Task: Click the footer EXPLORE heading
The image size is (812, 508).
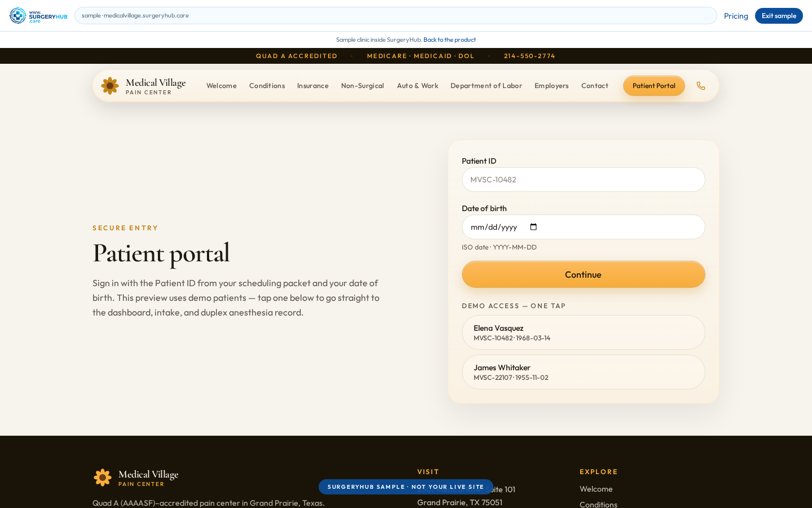Action: 599,472
